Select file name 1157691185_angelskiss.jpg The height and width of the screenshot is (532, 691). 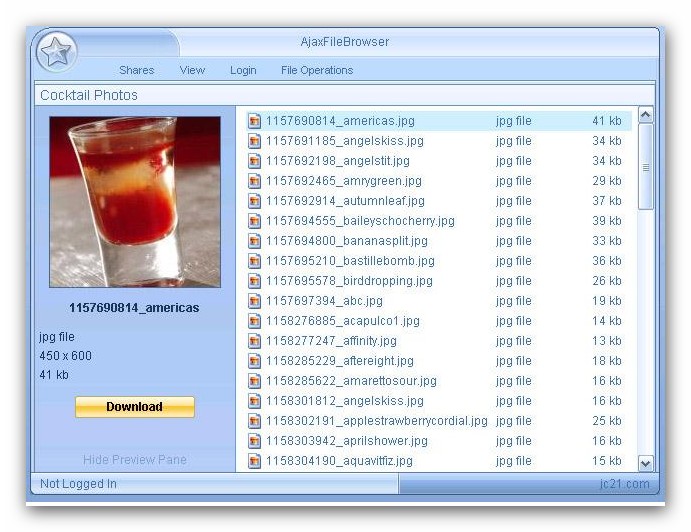345,141
